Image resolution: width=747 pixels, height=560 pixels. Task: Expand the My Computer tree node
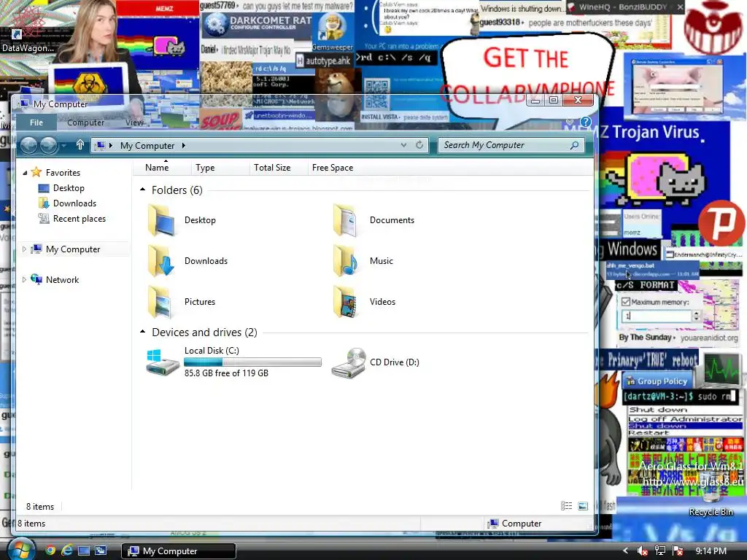pyautogui.click(x=24, y=249)
